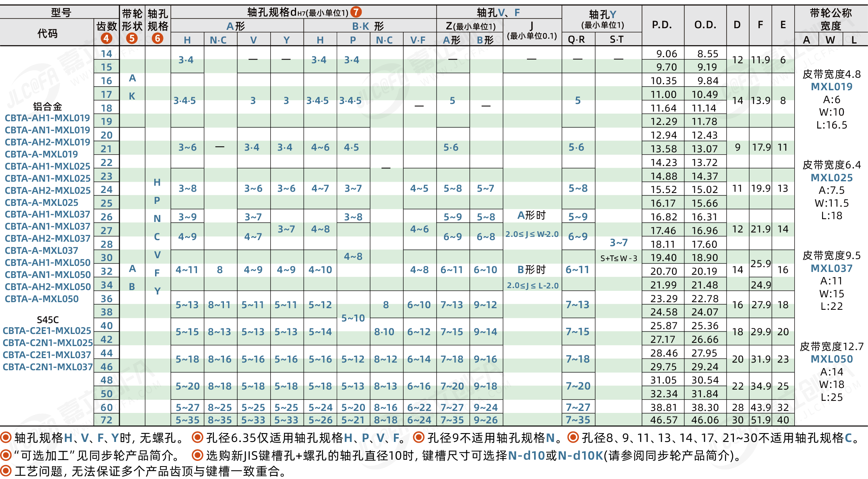This screenshot has width=868, height=479.
Task: Click product code CBTA-AH2-MXL050
Action: click(48, 287)
